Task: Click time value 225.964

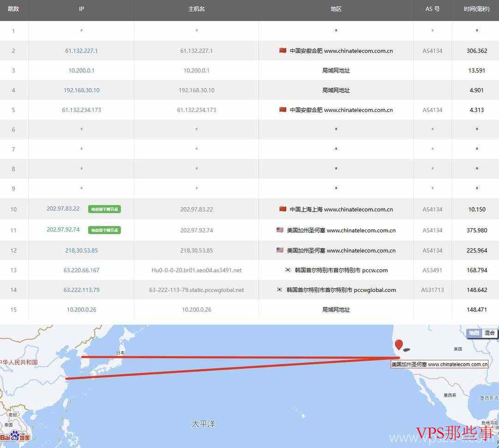Action: pos(477,250)
